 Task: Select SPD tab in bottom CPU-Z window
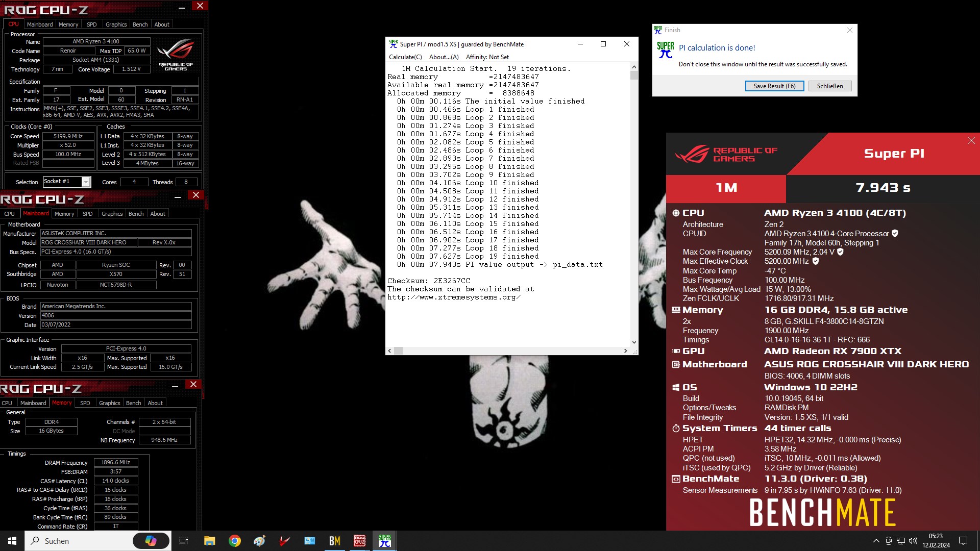point(85,403)
